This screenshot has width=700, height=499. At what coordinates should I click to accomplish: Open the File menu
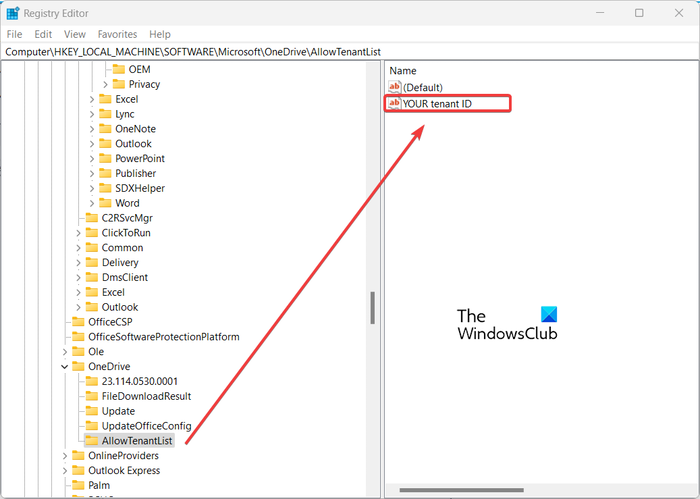tap(14, 34)
